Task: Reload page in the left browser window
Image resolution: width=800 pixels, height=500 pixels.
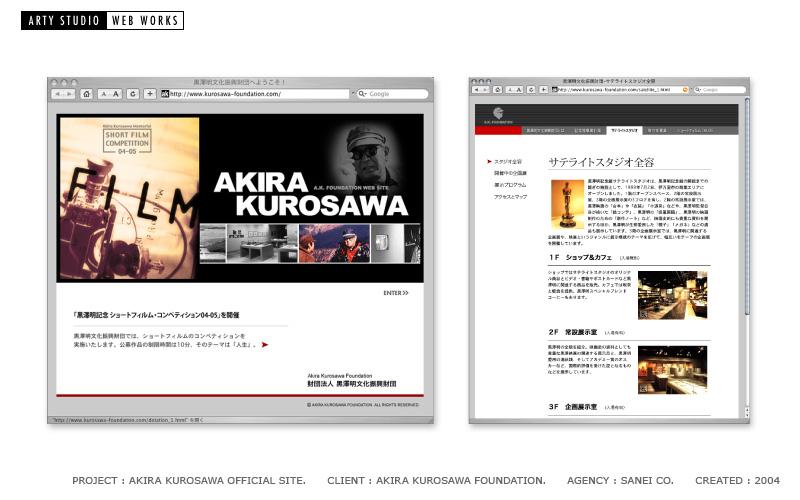Action: click(x=133, y=94)
